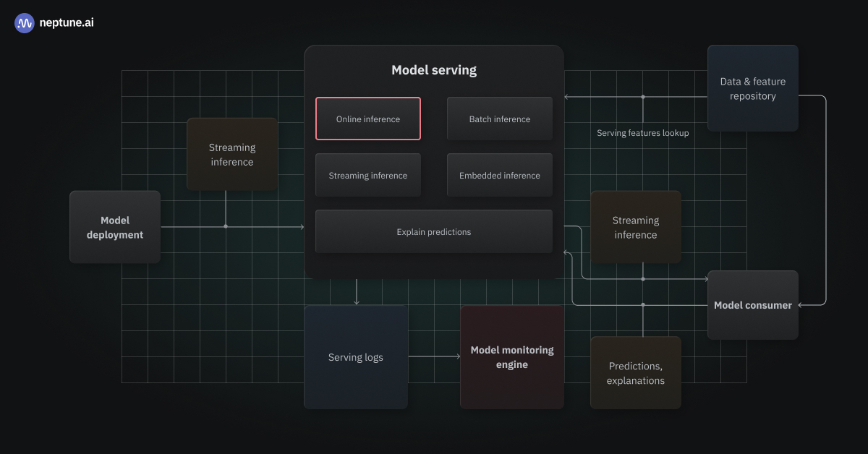This screenshot has width=868, height=454.
Task: Enable the left Streaming inference stage
Action: pyautogui.click(x=231, y=154)
